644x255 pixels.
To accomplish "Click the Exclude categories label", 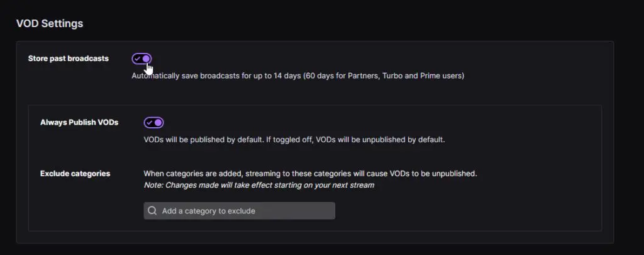I will 75,174.
